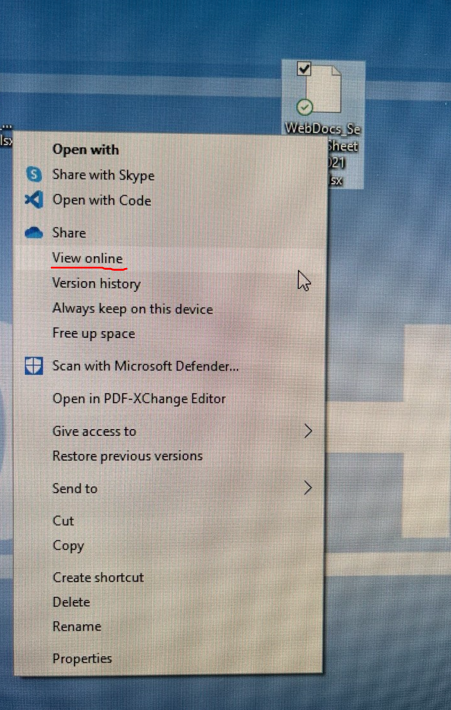Choose Free up space option

coord(94,334)
